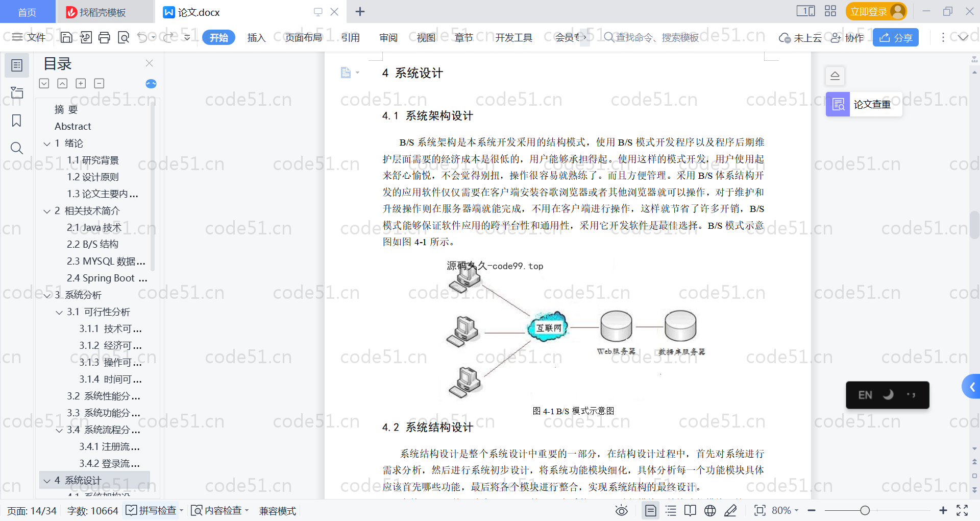Collapse the 1 绪论 outline node
The image size is (980, 521).
coord(47,144)
